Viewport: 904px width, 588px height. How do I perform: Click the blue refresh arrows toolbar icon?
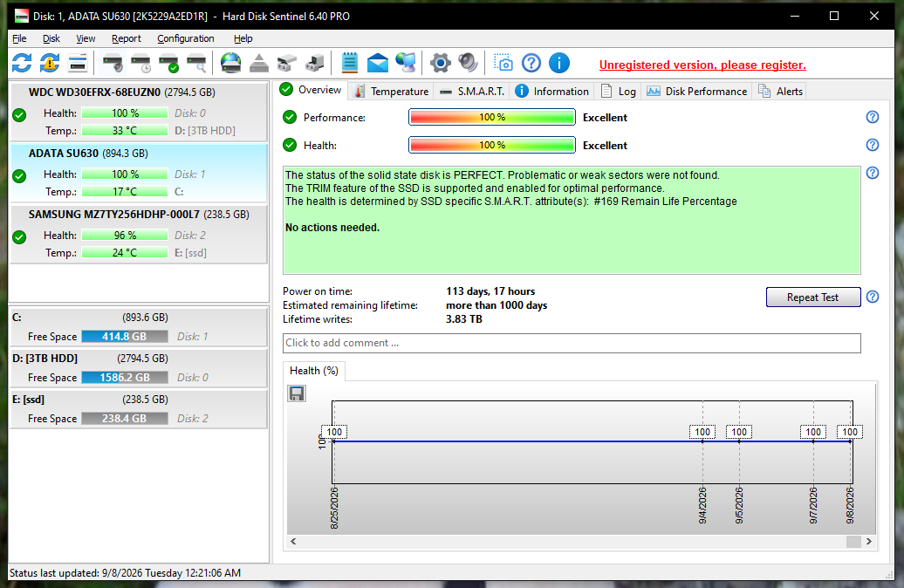(x=22, y=63)
